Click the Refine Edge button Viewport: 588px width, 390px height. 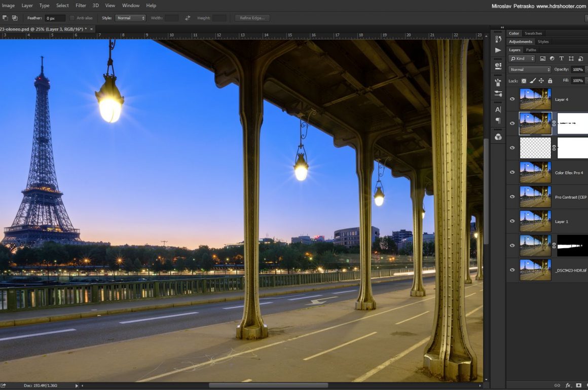(x=252, y=18)
